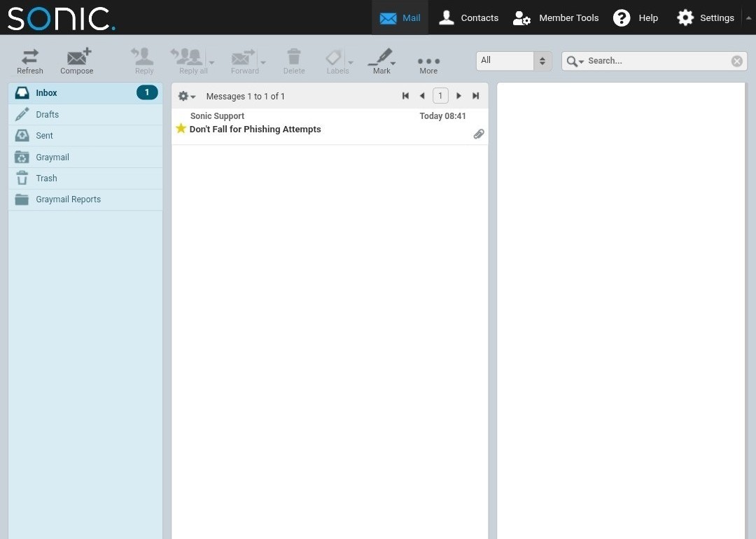This screenshot has width=756, height=539.
Task: Click the Reply all icon
Action: (187, 57)
